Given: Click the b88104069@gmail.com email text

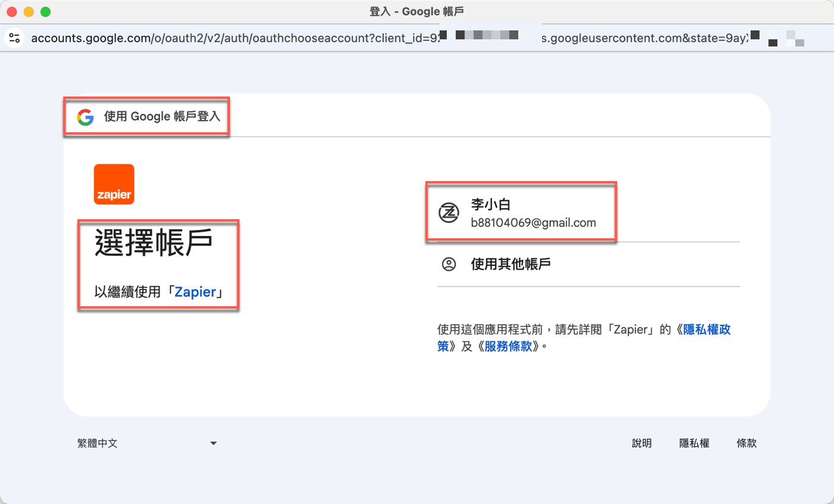Looking at the screenshot, I should click(x=533, y=223).
